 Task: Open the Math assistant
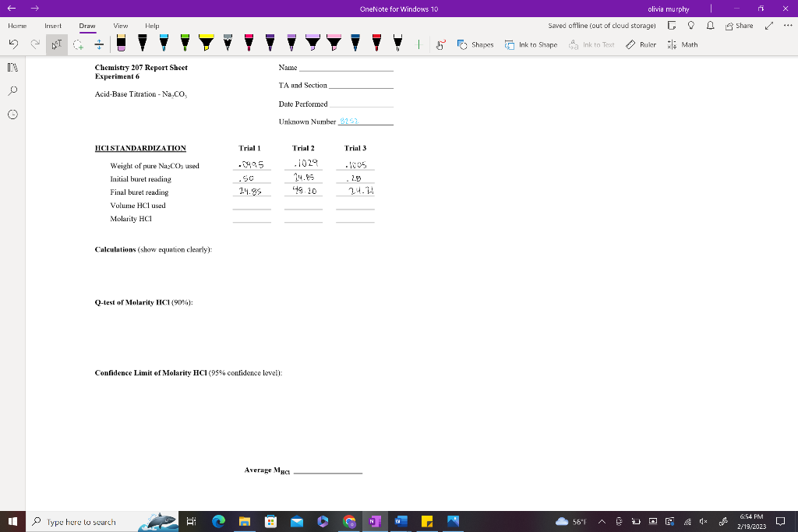(683, 44)
